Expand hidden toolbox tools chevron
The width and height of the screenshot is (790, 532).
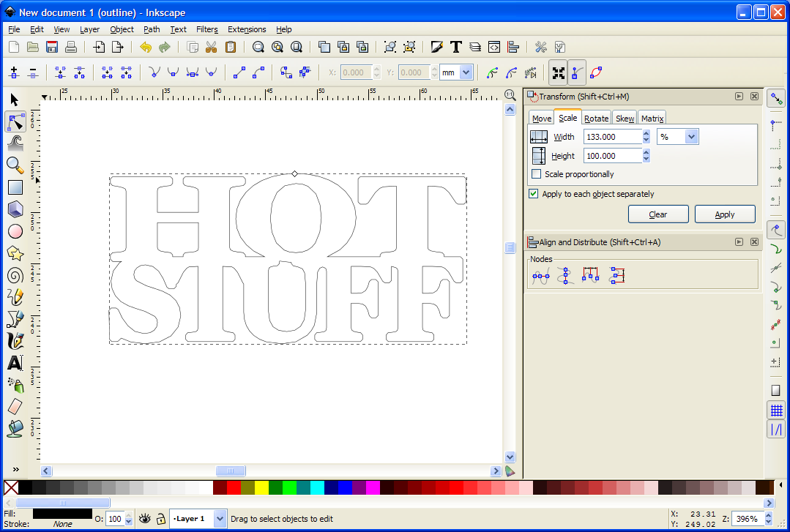pyautogui.click(x=15, y=469)
